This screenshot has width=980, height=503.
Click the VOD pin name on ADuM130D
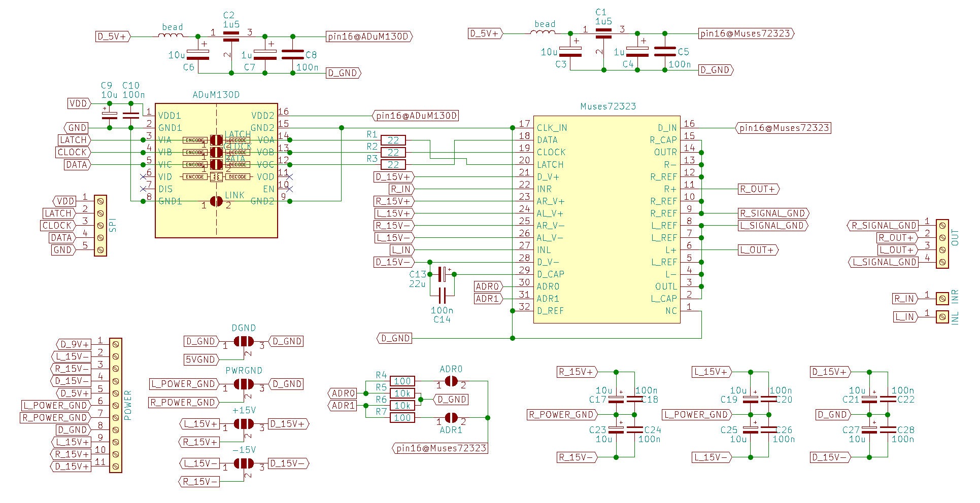tap(265, 176)
